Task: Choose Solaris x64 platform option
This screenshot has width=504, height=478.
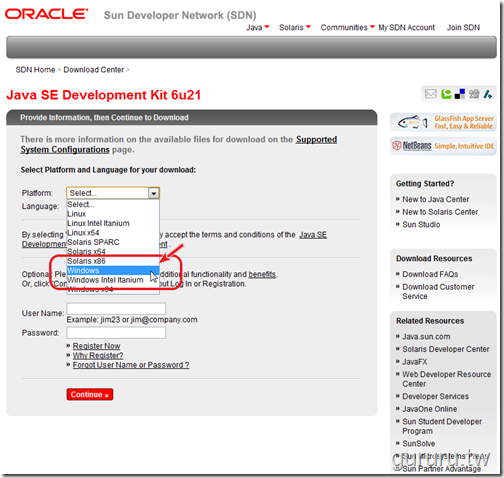Action: tap(113, 251)
